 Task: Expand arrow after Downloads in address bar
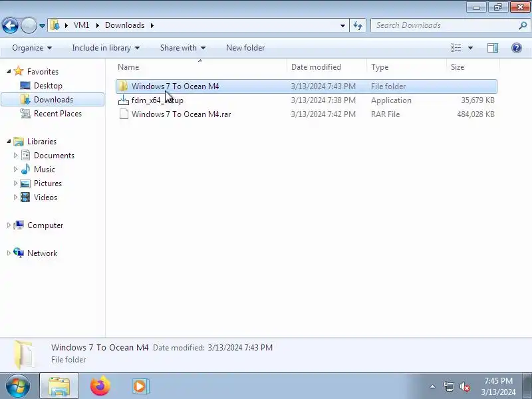152,25
